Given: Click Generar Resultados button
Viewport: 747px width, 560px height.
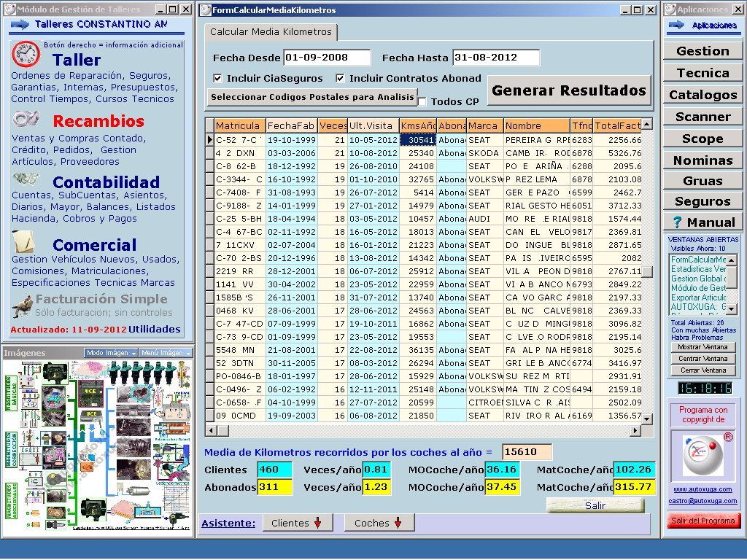Looking at the screenshot, I should click(569, 90).
